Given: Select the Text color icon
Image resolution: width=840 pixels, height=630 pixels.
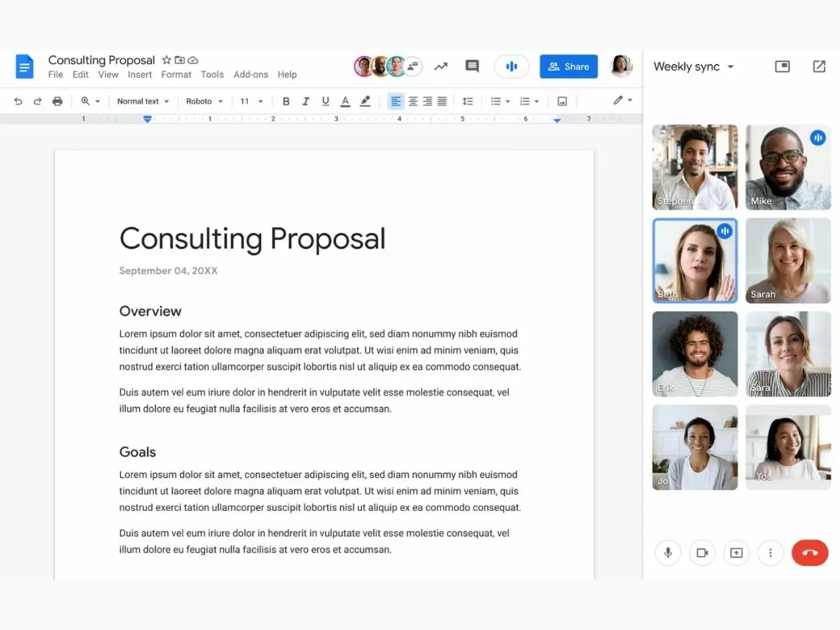Looking at the screenshot, I should (x=345, y=101).
